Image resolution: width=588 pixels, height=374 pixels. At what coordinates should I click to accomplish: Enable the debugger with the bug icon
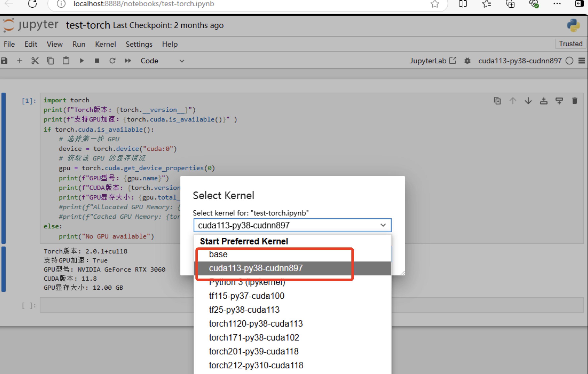coord(467,61)
